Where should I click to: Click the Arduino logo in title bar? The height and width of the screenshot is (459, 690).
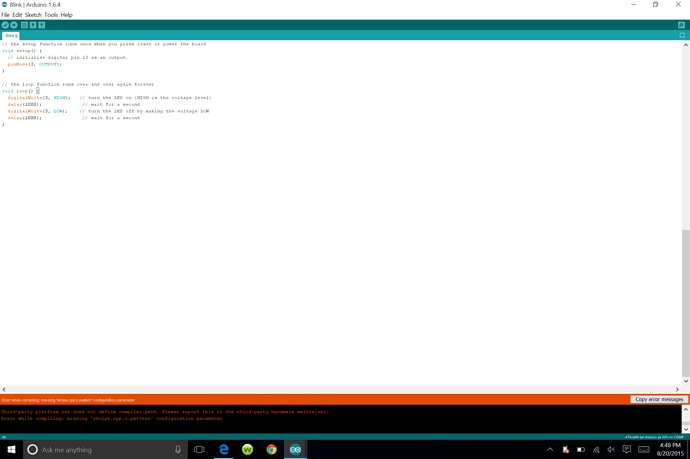point(4,4)
